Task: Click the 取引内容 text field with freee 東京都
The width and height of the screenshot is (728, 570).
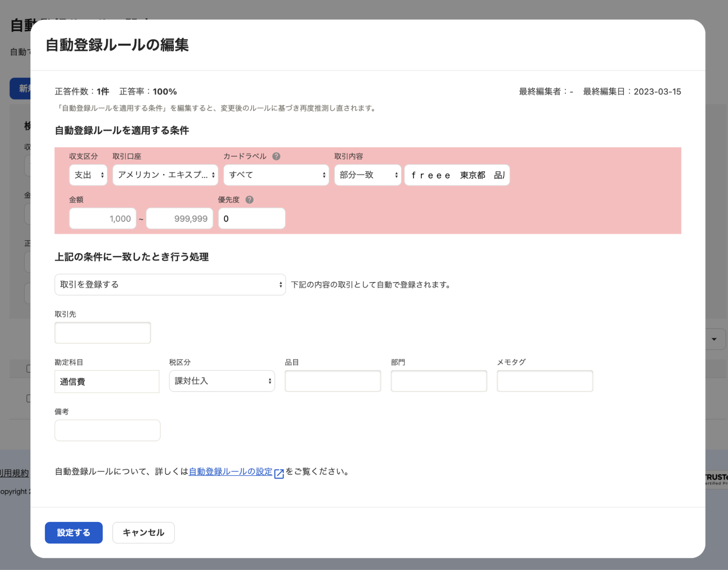Action: coord(457,175)
